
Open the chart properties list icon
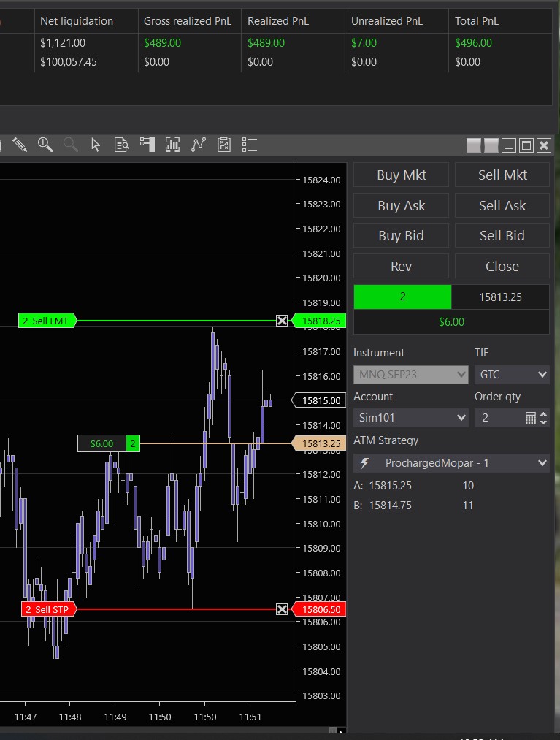[250, 145]
